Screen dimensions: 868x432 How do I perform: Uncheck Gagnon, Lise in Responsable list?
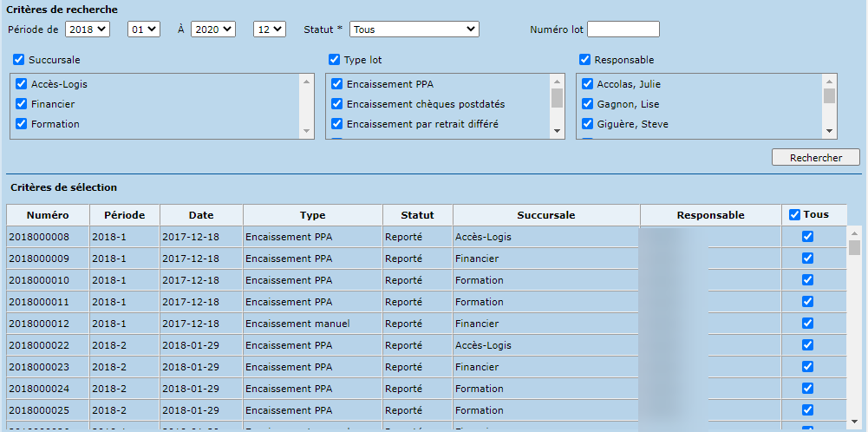pyautogui.click(x=588, y=104)
